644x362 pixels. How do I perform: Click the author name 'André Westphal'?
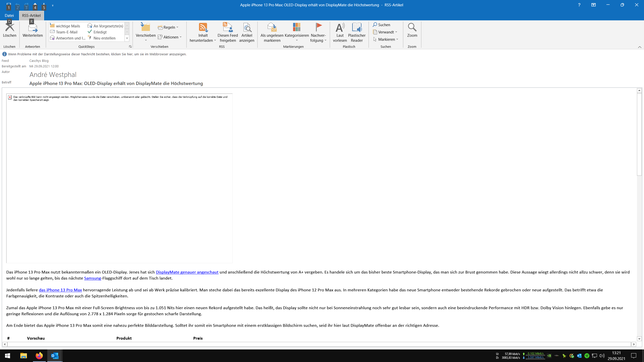[x=53, y=75]
